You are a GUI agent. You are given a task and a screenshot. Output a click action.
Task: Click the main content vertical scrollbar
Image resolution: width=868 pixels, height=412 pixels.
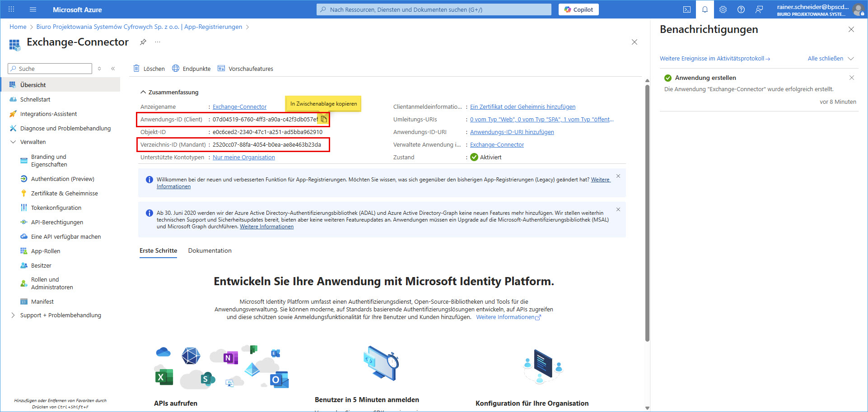point(647,212)
